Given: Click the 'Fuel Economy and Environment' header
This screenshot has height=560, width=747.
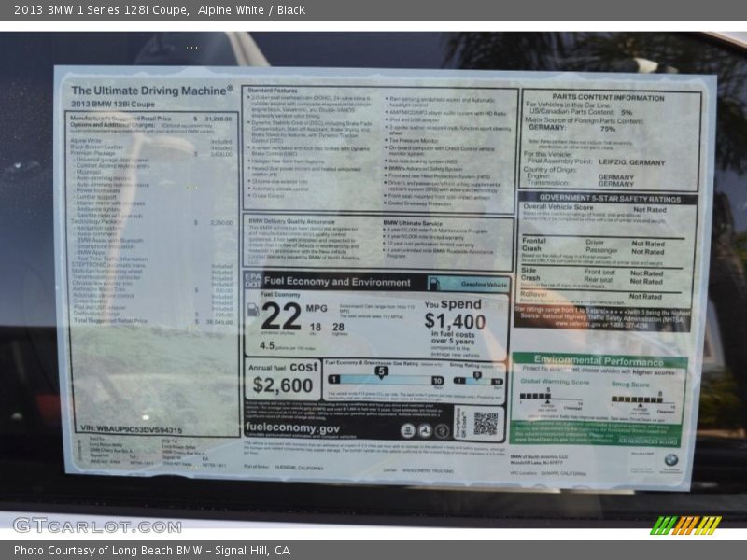Looking at the screenshot, I should [x=337, y=282].
